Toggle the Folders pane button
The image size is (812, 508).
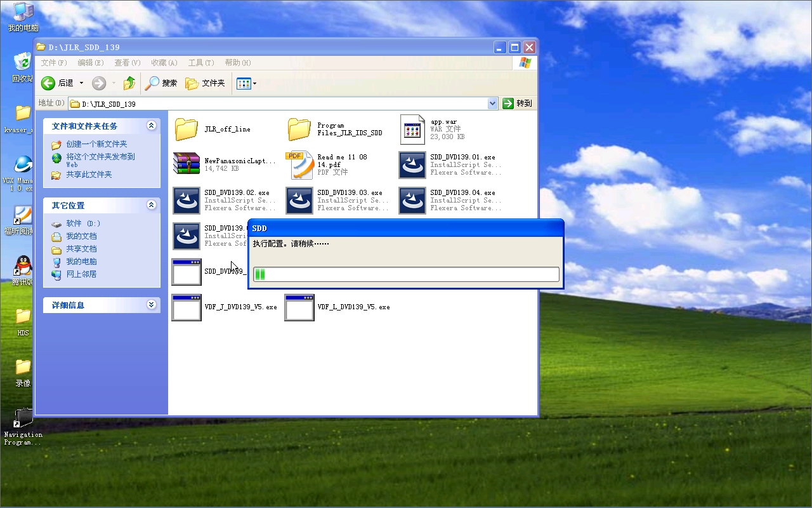pos(205,83)
